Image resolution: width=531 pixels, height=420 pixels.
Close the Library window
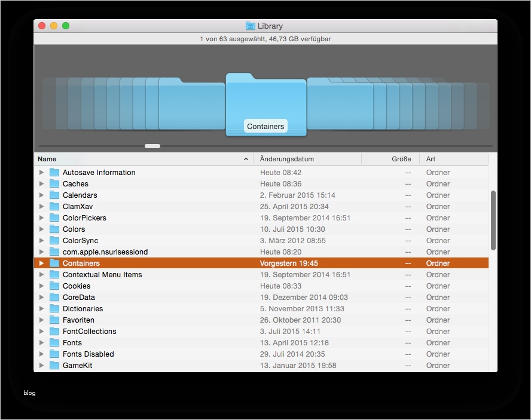[x=42, y=26]
